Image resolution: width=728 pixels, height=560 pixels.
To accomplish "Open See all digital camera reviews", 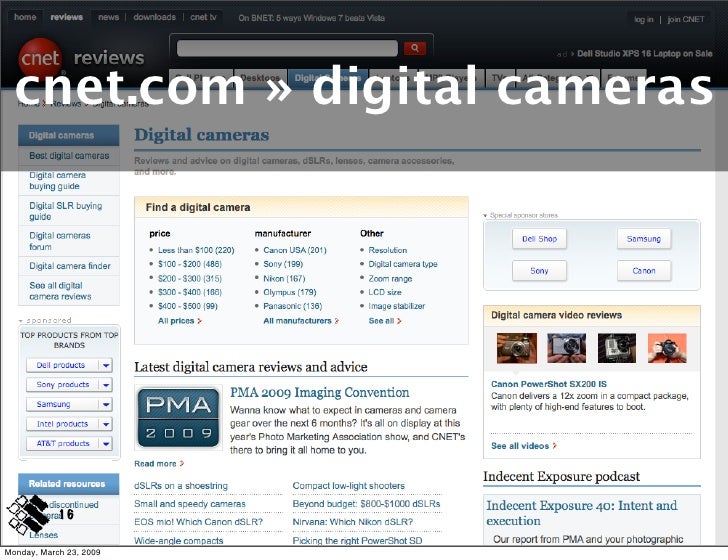I will (60, 291).
